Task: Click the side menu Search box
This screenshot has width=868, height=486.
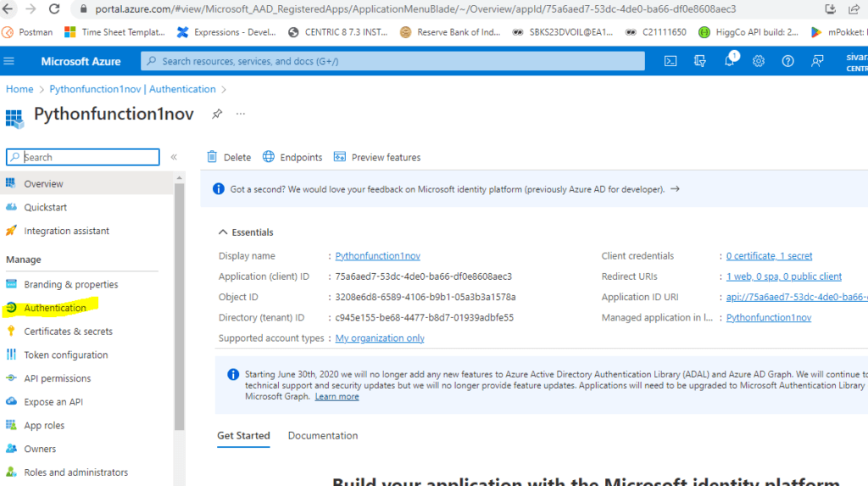Action: tap(83, 157)
